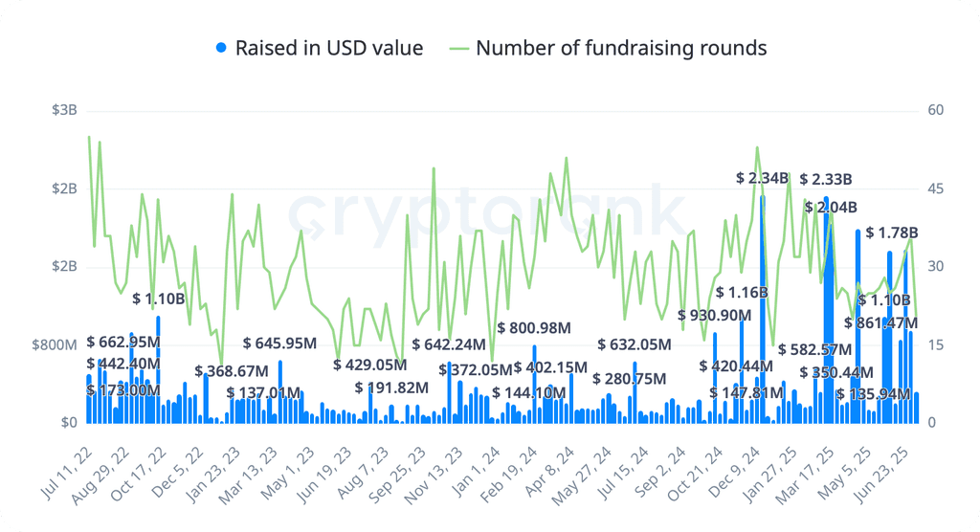Click the 60 right-axis label
The width and height of the screenshot is (980, 532).
(936, 110)
